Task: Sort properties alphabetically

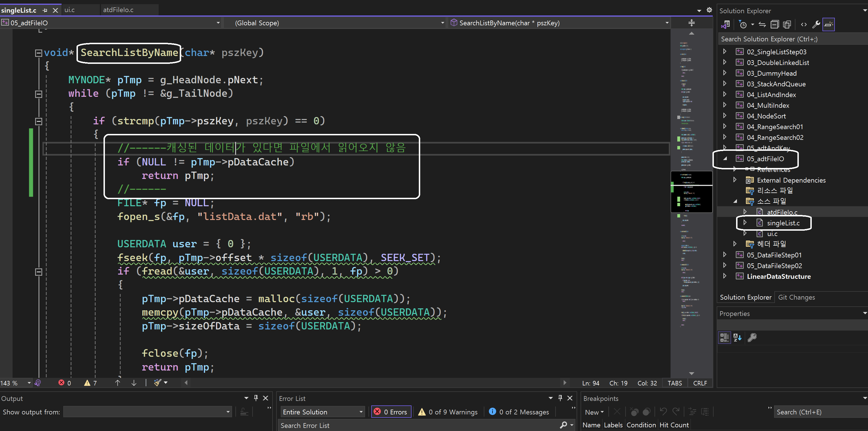Action: point(737,337)
